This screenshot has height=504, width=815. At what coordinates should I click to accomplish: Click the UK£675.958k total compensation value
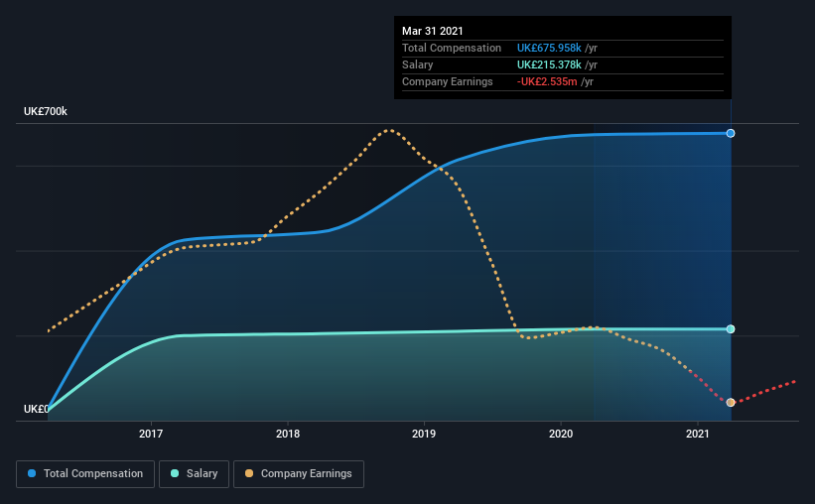[549, 48]
